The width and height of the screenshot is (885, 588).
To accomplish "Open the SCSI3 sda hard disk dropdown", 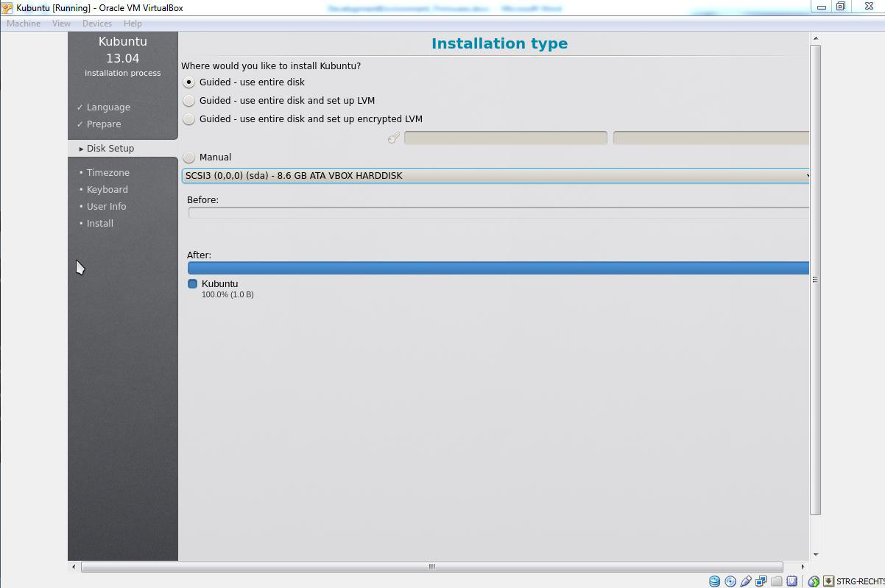I will 496,176.
